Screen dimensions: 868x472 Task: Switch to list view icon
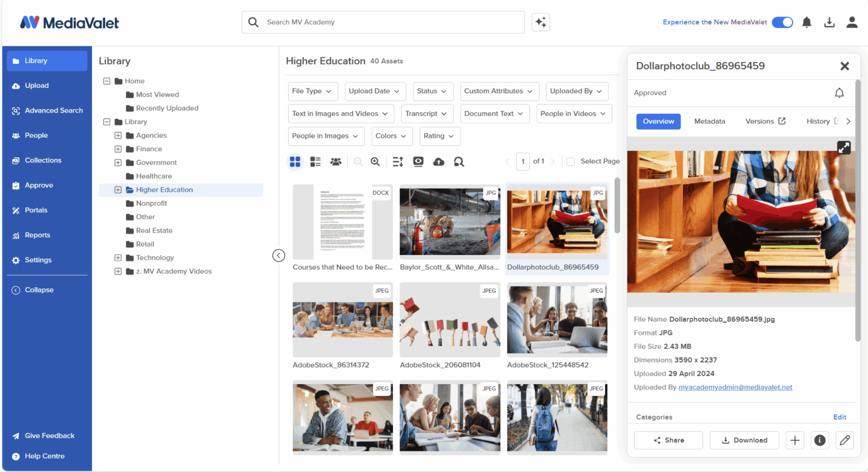pos(316,161)
